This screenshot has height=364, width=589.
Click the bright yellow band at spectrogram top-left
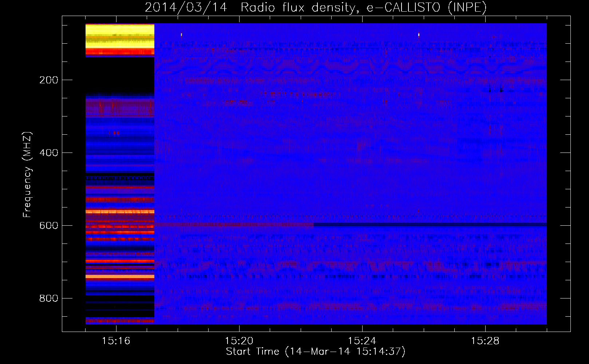click(120, 36)
